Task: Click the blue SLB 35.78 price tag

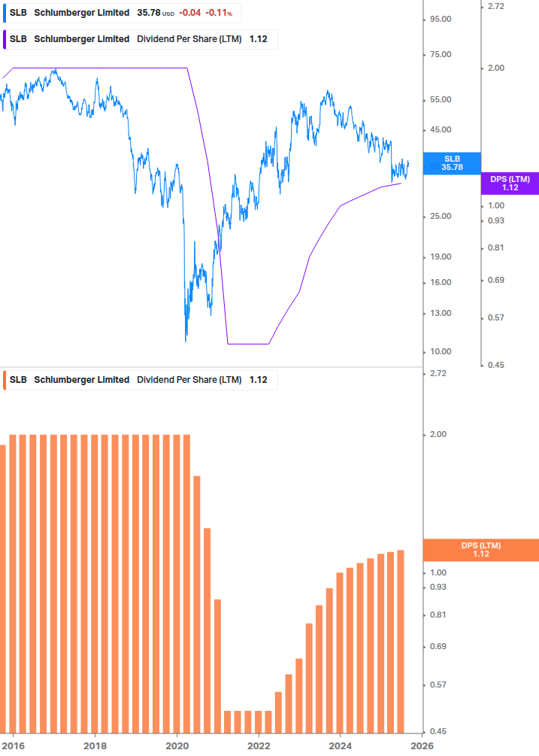Action: tap(452, 163)
